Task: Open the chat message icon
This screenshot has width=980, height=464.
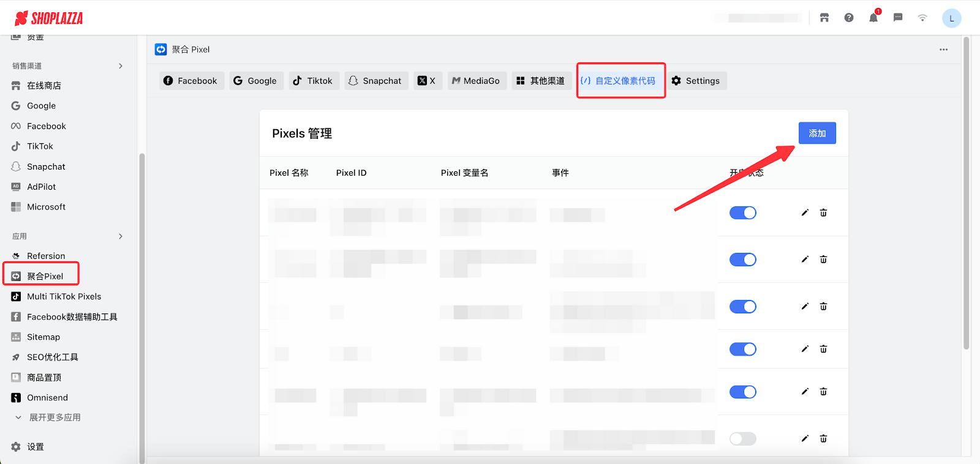Action: coord(897,18)
